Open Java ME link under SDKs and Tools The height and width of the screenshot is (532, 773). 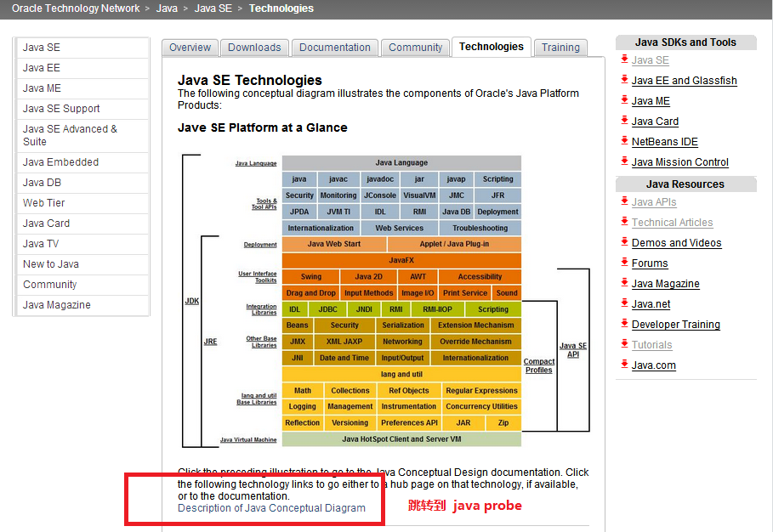(x=651, y=101)
